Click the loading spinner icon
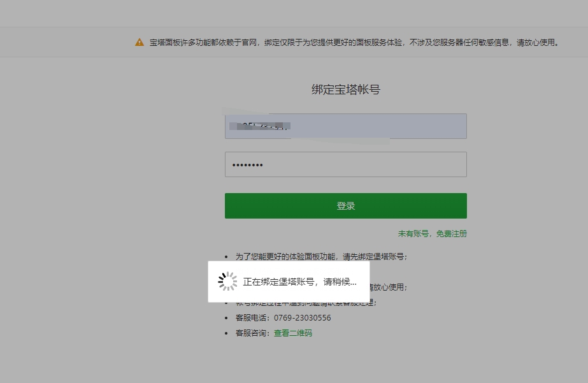Viewport: 588px width, 383px height. (x=227, y=281)
